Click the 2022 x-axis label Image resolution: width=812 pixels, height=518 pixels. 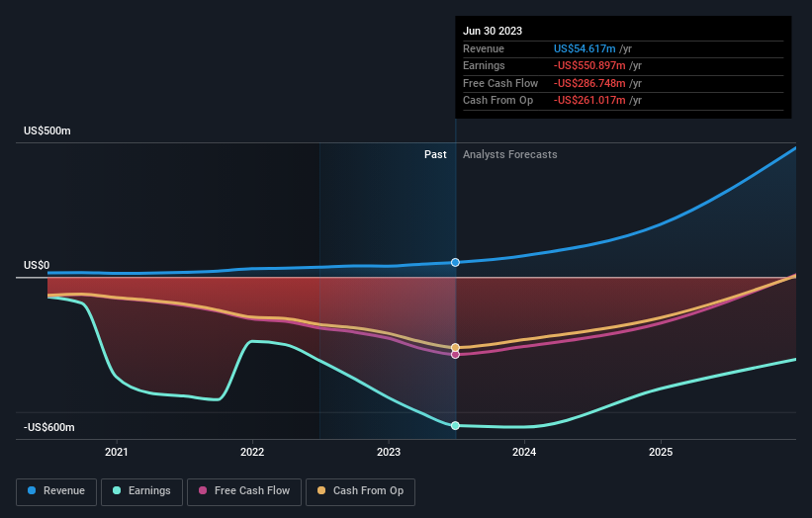coord(252,452)
